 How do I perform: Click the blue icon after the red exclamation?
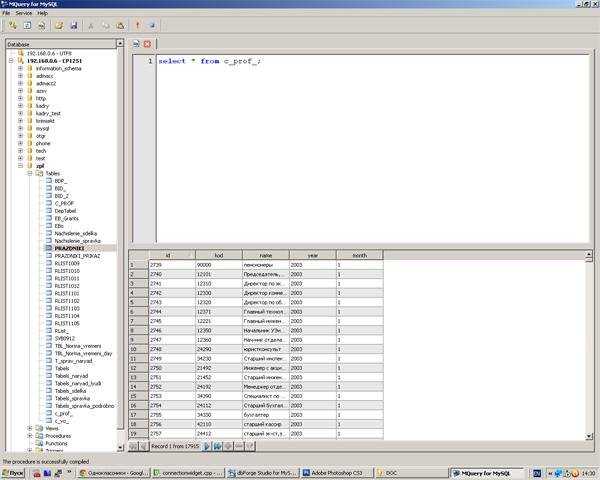click(x=152, y=26)
